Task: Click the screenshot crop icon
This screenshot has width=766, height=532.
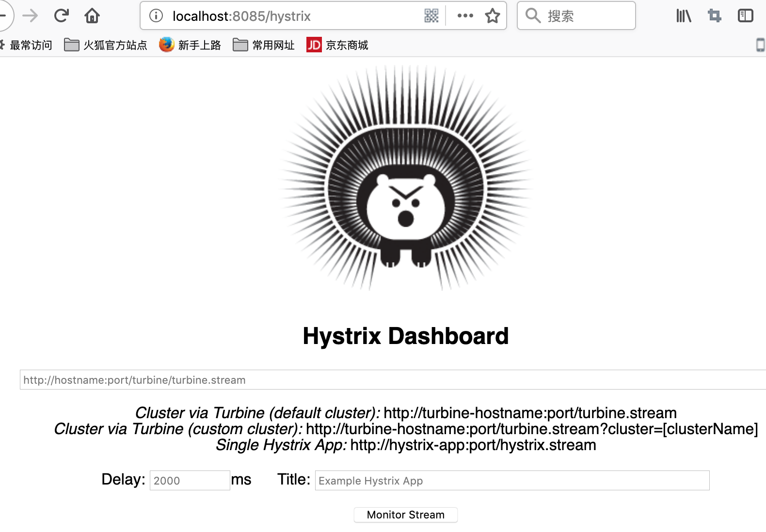Action: (x=715, y=16)
